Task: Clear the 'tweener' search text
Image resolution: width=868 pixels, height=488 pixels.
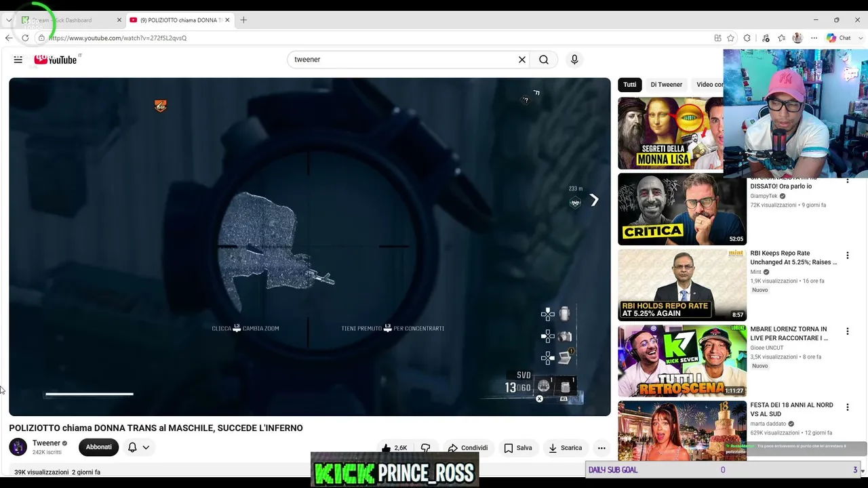Action: [x=522, y=60]
